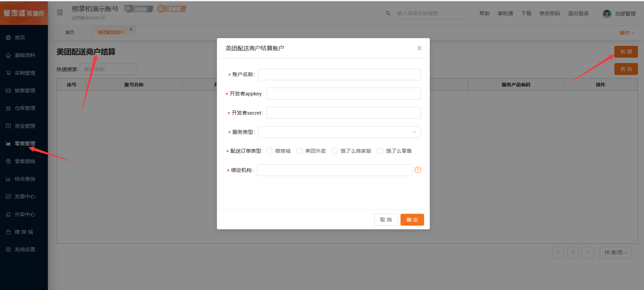Click the 掌柜通 link
Viewport: 644px width, 290px height.
coord(505,13)
